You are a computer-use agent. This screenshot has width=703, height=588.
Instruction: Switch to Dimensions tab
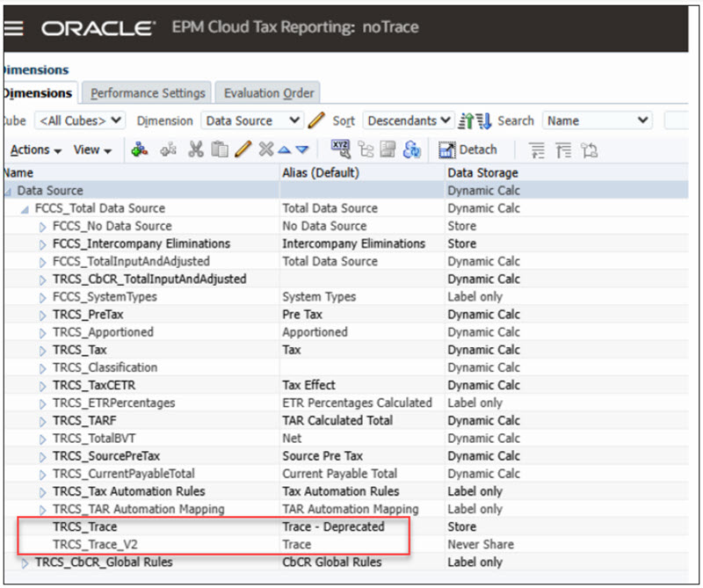(x=38, y=93)
